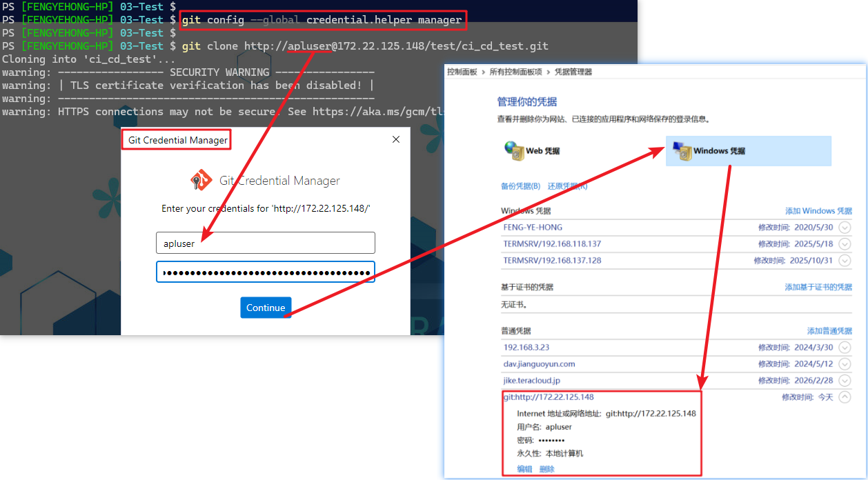Click the 永久性: 本地计算机 detail line

coord(550,453)
